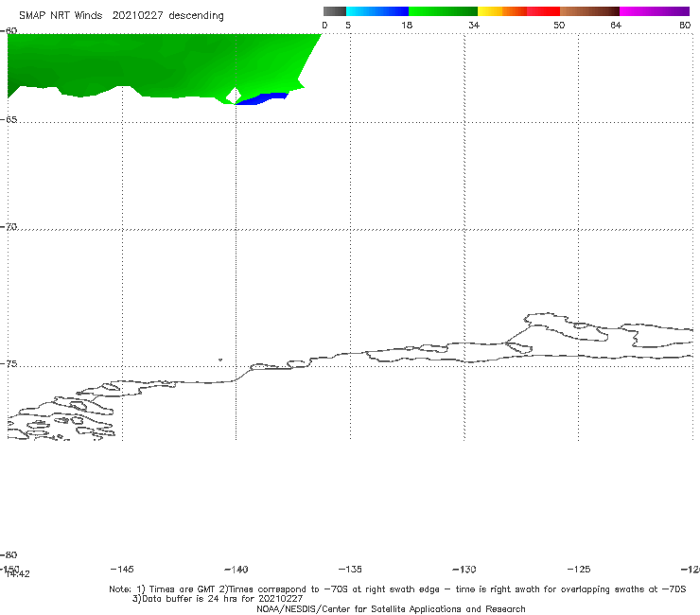Click the -65 latitude axis label

[9, 120]
